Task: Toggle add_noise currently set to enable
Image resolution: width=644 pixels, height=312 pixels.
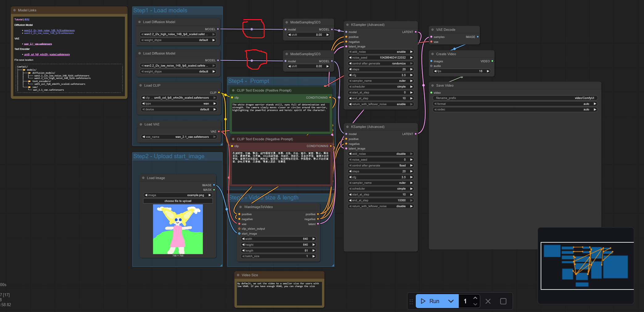Action: tap(381, 52)
